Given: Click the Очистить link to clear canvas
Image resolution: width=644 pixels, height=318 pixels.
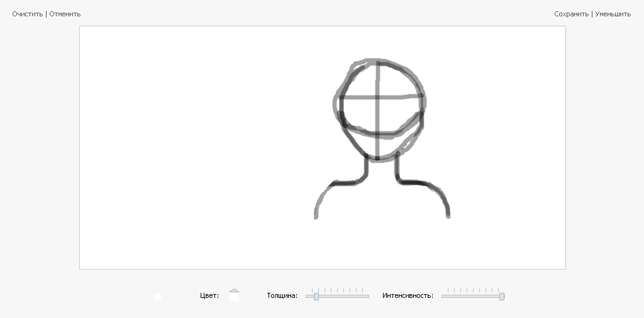Looking at the screenshot, I should click(x=27, y=14).
